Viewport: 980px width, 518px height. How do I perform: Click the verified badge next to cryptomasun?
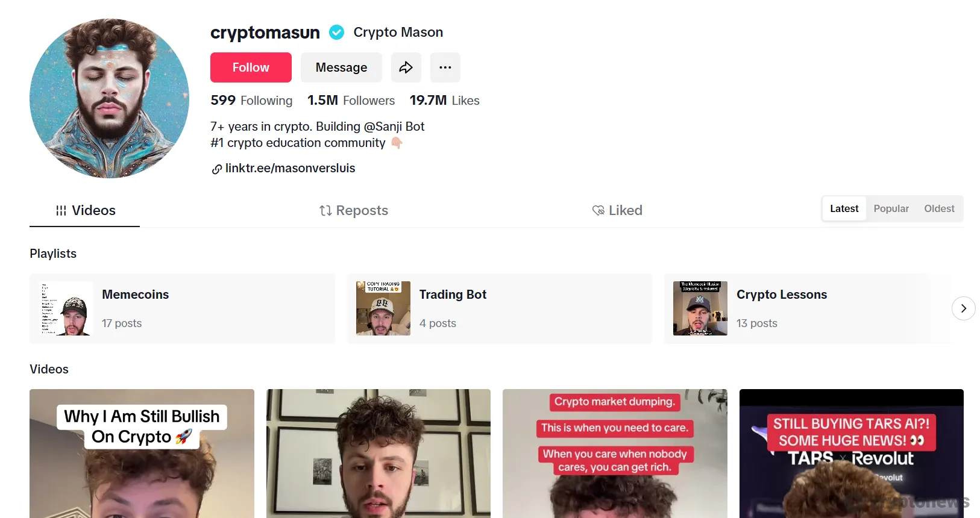pos(337,33)
